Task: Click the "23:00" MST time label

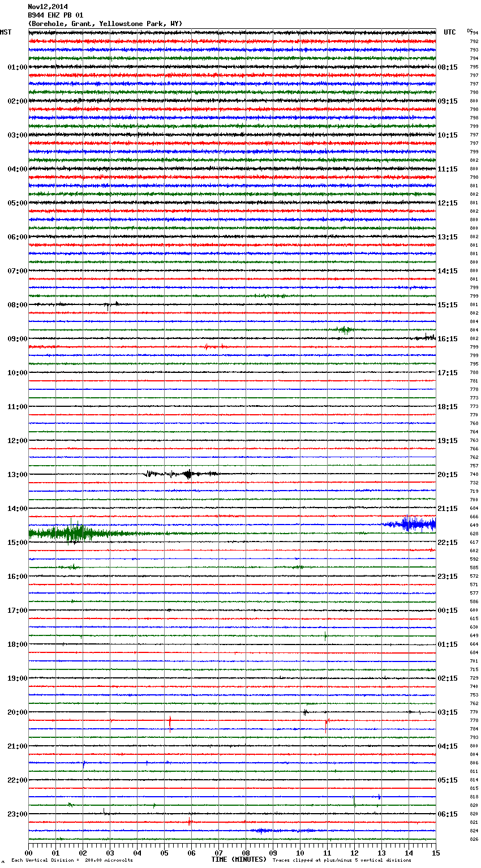Action: tap(18, 814)
